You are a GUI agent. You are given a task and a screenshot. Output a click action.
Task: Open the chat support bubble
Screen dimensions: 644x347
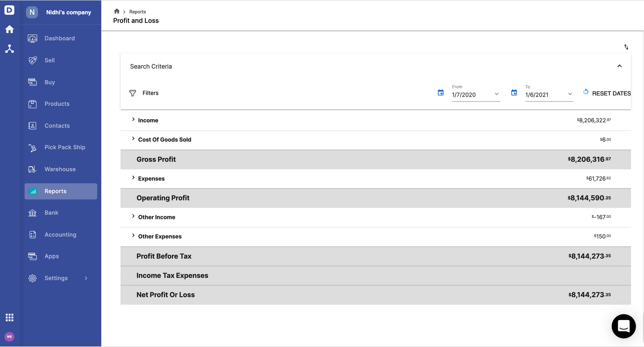tap(623, 326)
